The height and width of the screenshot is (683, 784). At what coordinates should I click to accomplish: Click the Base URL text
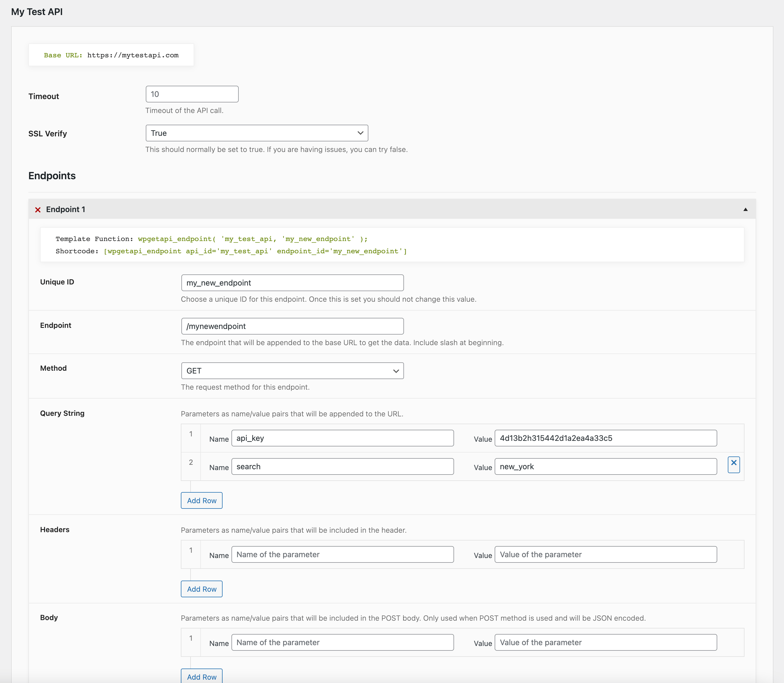point(111,55)
